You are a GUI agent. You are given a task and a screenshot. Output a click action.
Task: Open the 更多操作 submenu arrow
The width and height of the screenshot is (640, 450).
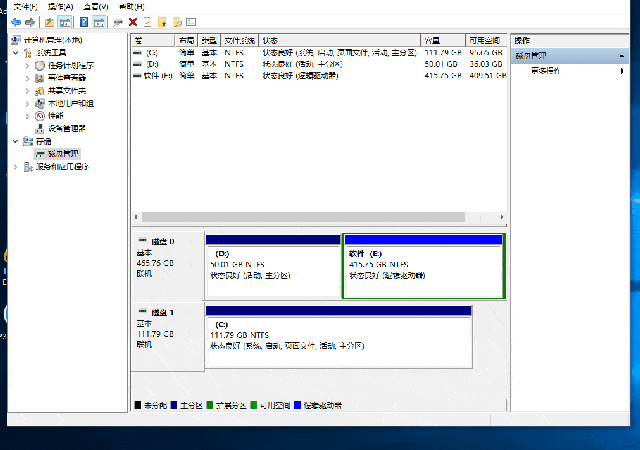(x=622, y=71)
